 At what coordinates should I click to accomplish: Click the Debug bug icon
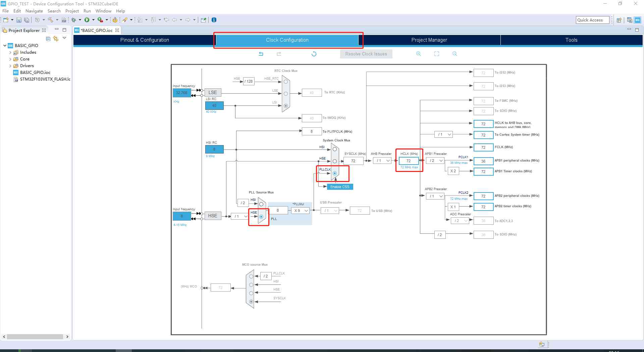[73, 20]
